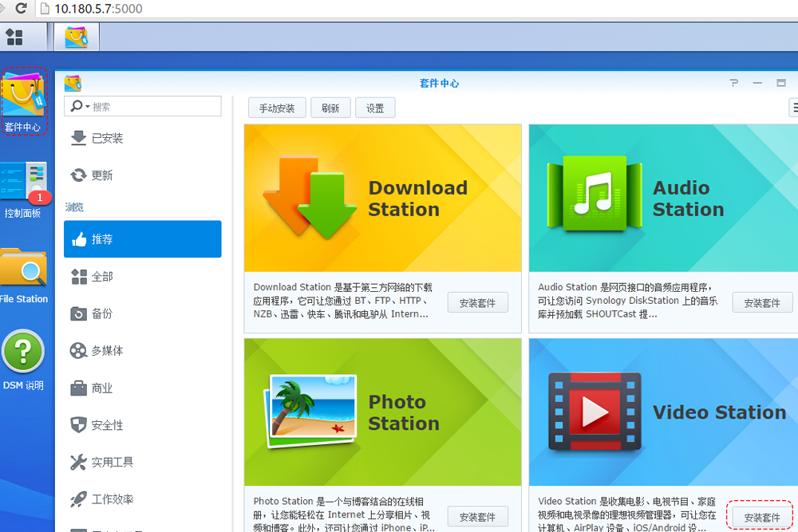Select 更新 in the sidebar
The height and width of the screenshot is (532, 798).
click(102, 175)
